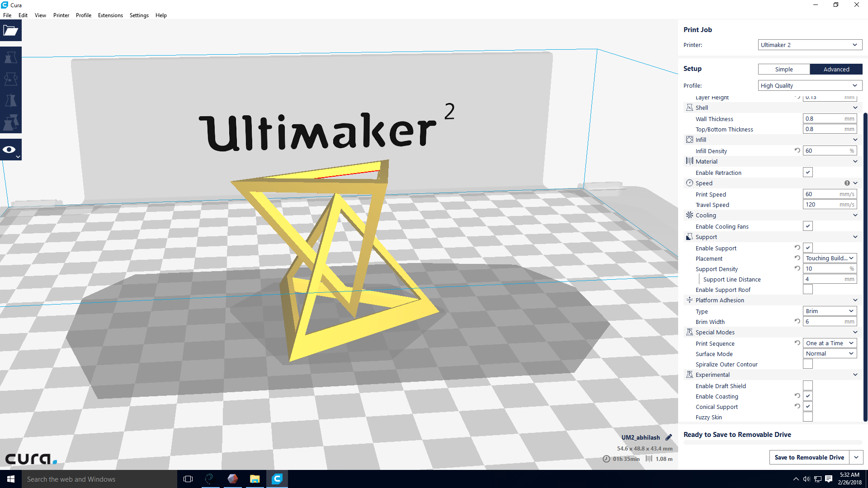Click the Print Speed input field

coord(830,194)
